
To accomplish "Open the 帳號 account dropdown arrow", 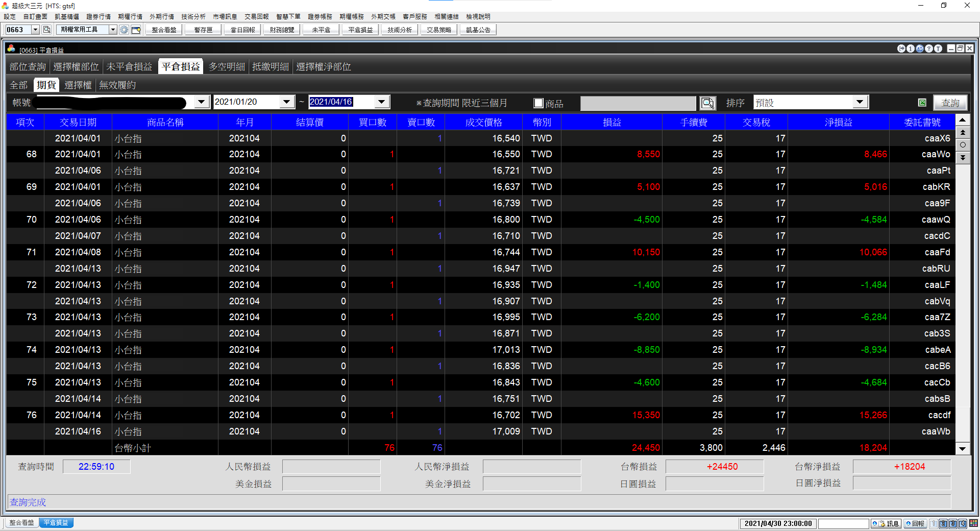I will click(202, 102).
